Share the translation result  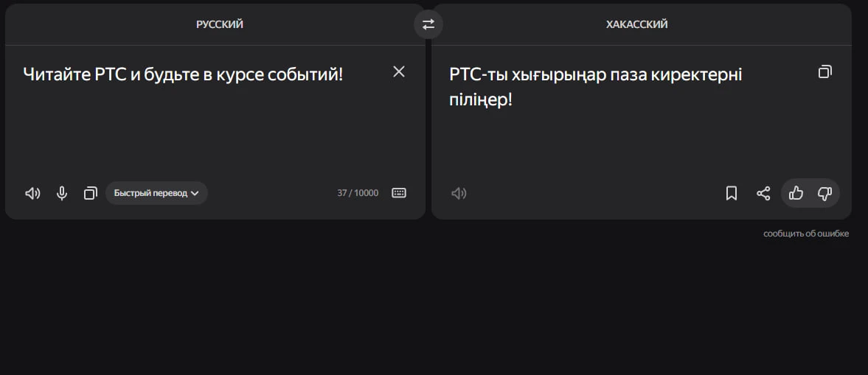[763, 194]
